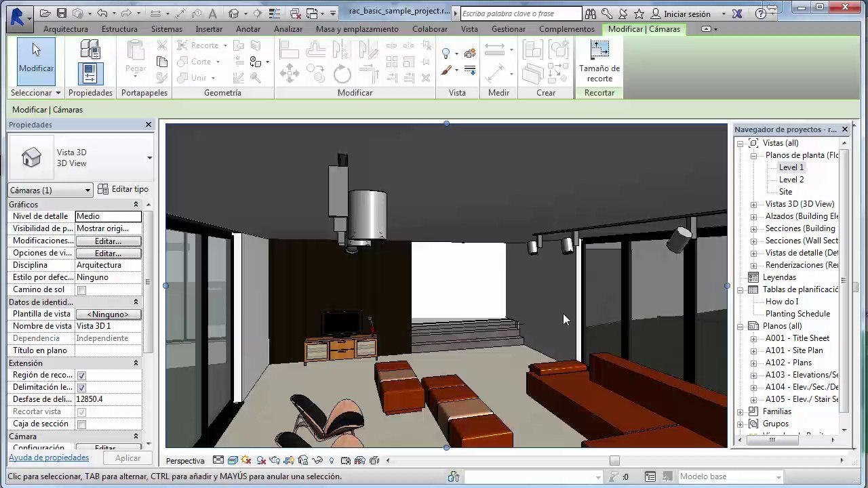The width and height of the screenshot is (868, 488).
Task: Close the Propiedades palette
Action: pyautogui.click(x=149, y=125)
